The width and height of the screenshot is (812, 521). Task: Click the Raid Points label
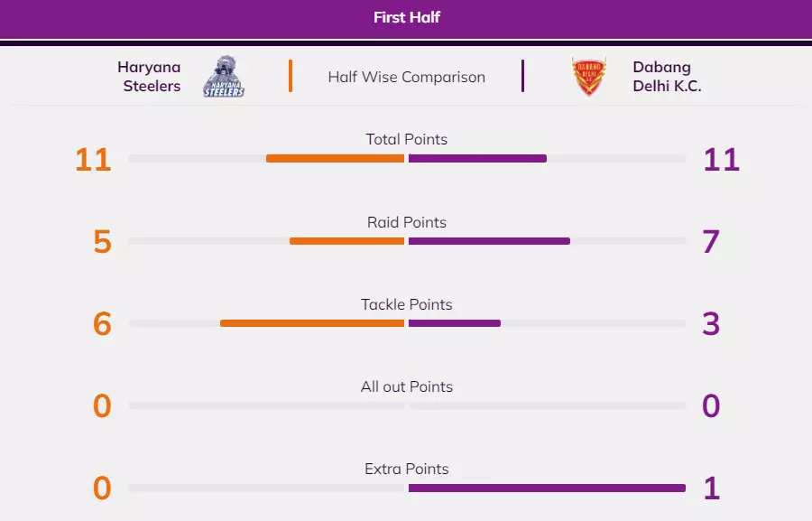[406, 222]
